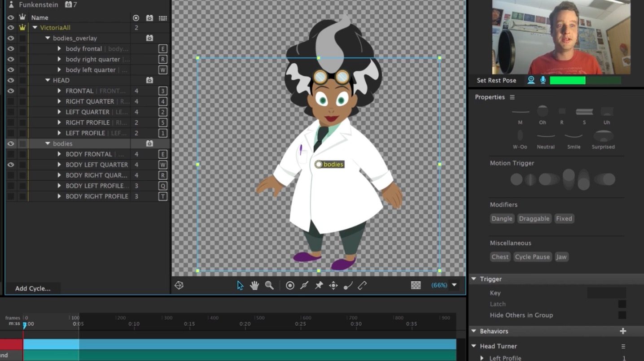Click the Name column header
The image size is (644, 361).
click(x=39, y=17)
